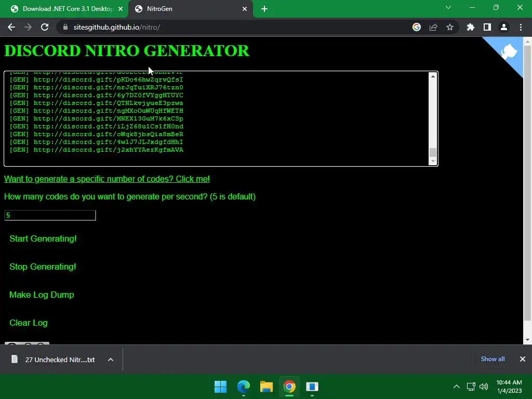Open a new browser tab
This screenshot has height=399, width=532.
[264, 9]
